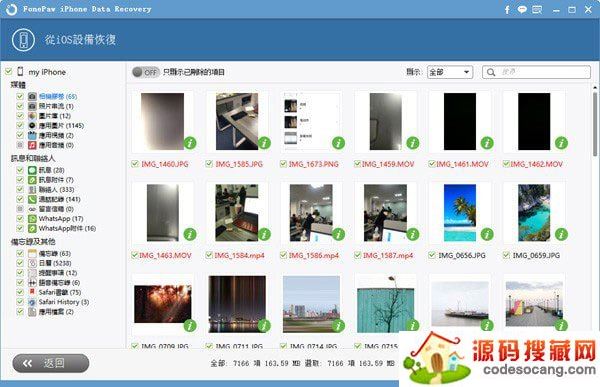Select the Notes icon with count (63)
The height and width of the screenshot is (387, 600).
pos(33,253)
